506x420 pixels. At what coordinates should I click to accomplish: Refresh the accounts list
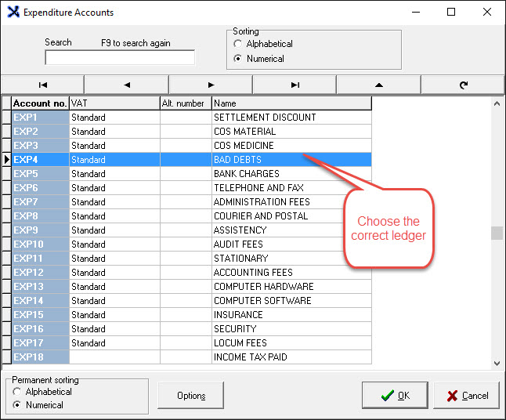(x=462, y=85)
